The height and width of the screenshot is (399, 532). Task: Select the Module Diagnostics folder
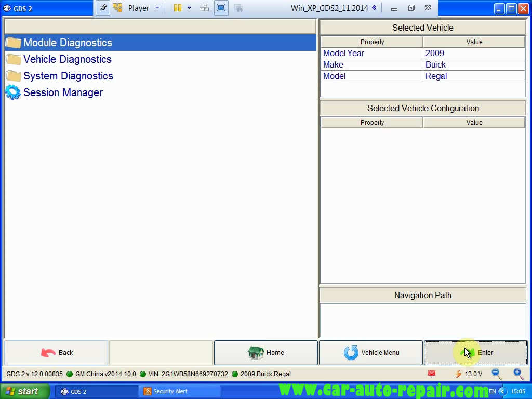(161, 43)
